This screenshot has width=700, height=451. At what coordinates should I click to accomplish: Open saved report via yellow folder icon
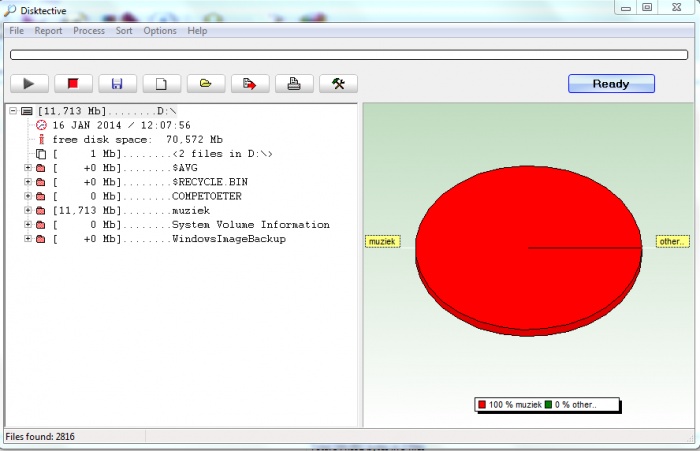pyautogui.click(x=206, y=84)
